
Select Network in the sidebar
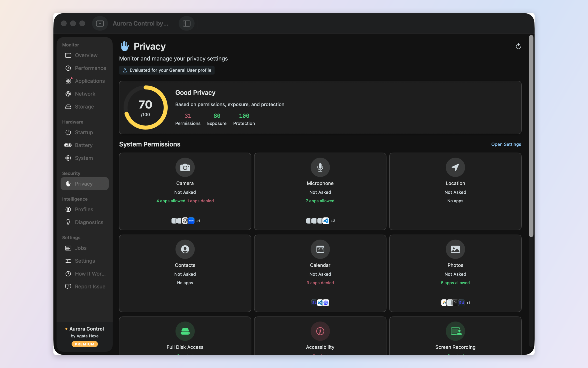(85, 94)
